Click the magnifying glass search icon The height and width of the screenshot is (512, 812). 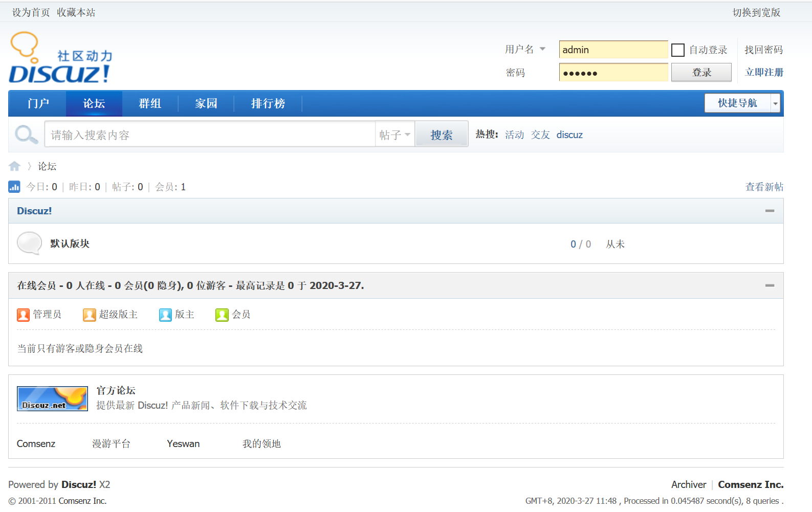point(26,135)
